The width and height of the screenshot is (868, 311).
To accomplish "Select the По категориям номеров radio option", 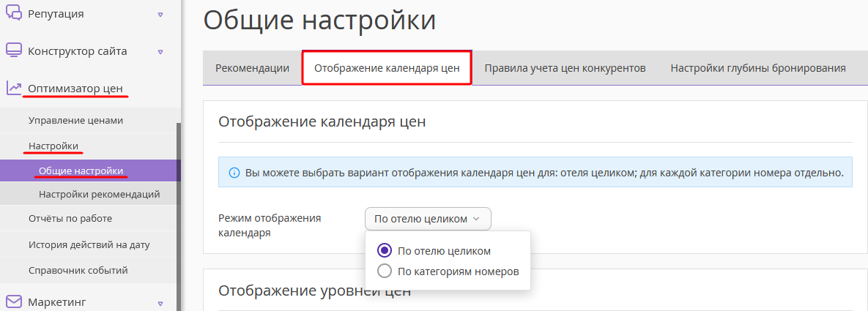I will pos(384,271).
